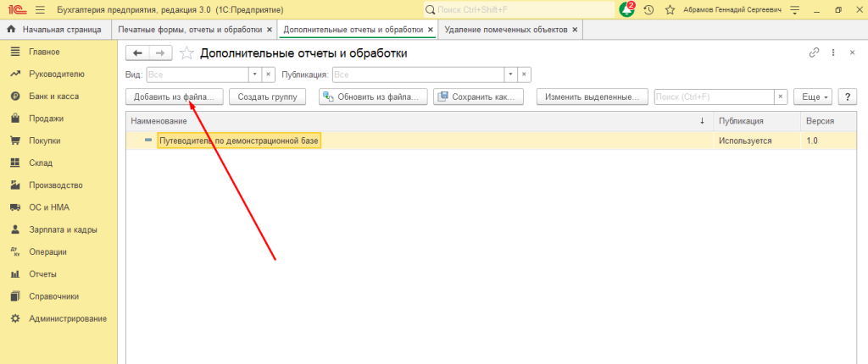868x364 pixels.
Task: Open the hamburger main menu
Action: click(x=39, y=9)
